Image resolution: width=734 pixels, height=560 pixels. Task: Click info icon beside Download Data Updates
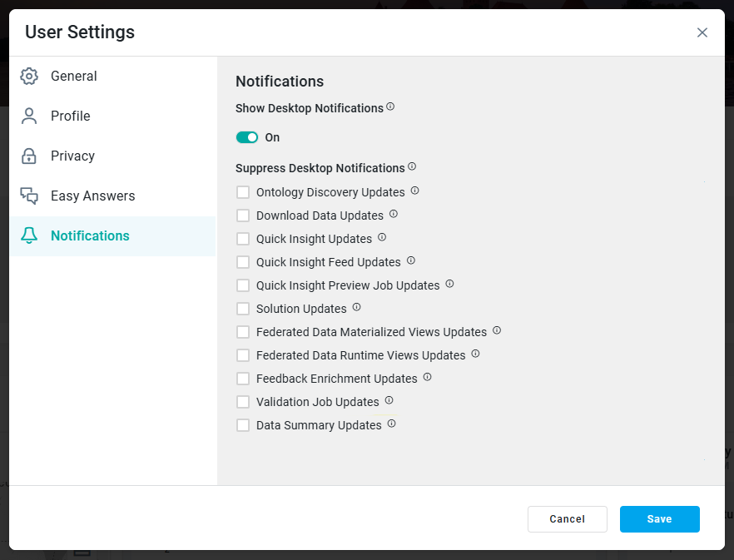(394, 215)
